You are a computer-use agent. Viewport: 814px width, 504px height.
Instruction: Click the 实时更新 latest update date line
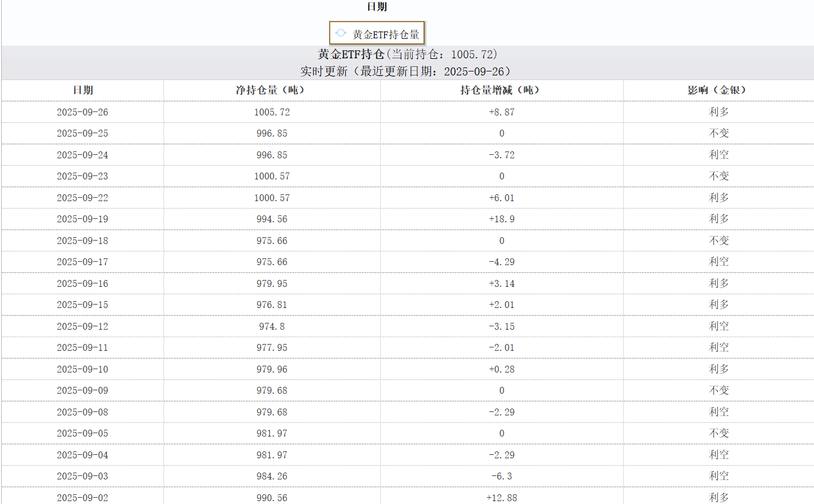coord(406,71)
